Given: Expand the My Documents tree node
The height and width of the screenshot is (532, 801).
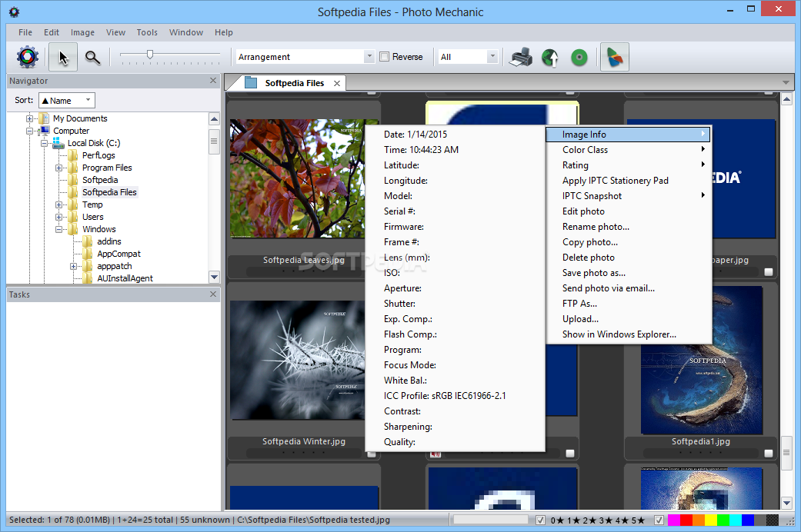Looking at the screenshot, I should [x=30, y=118].
